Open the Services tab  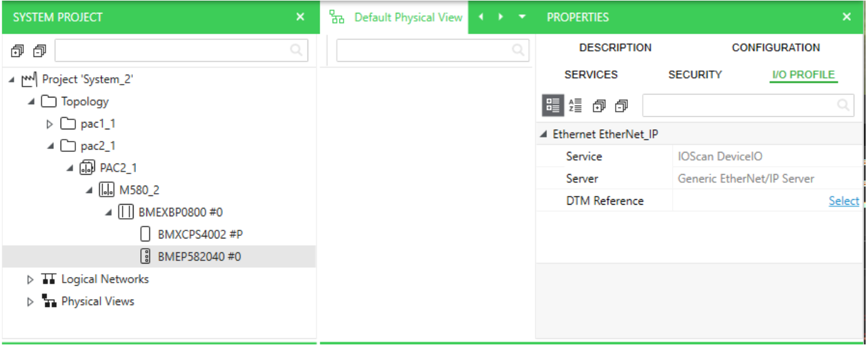[591, 74]
